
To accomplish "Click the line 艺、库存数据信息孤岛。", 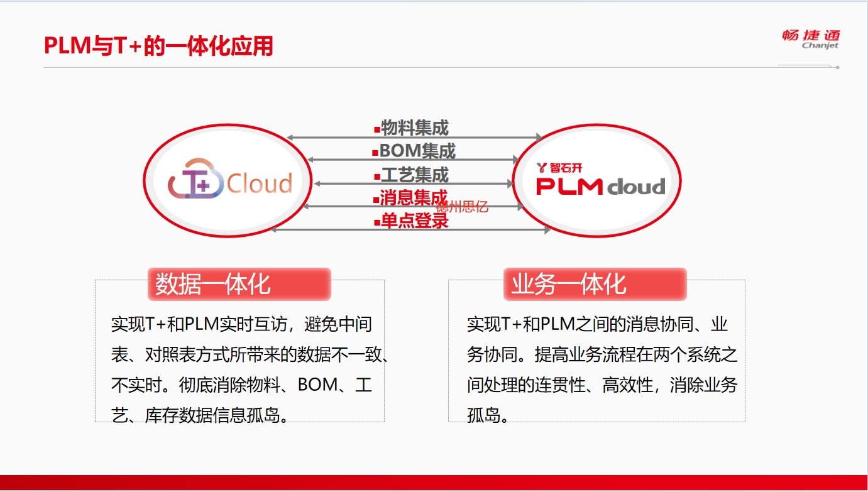I will pos(200,415).
